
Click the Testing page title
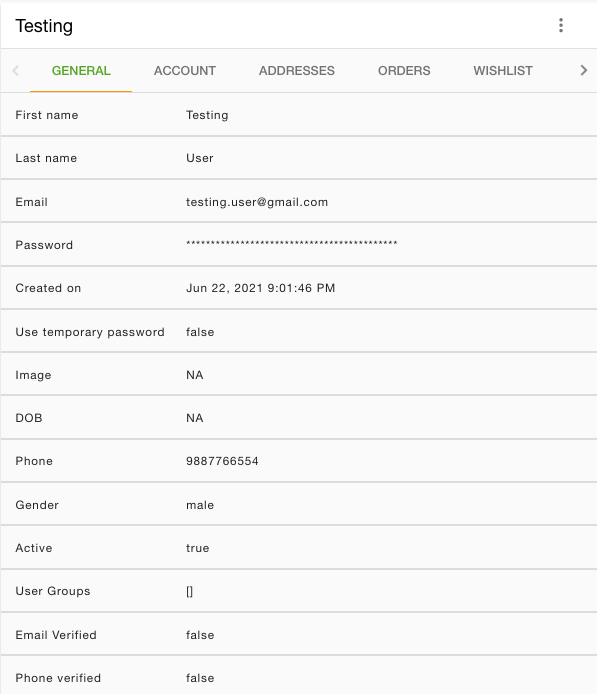(44, 26)
